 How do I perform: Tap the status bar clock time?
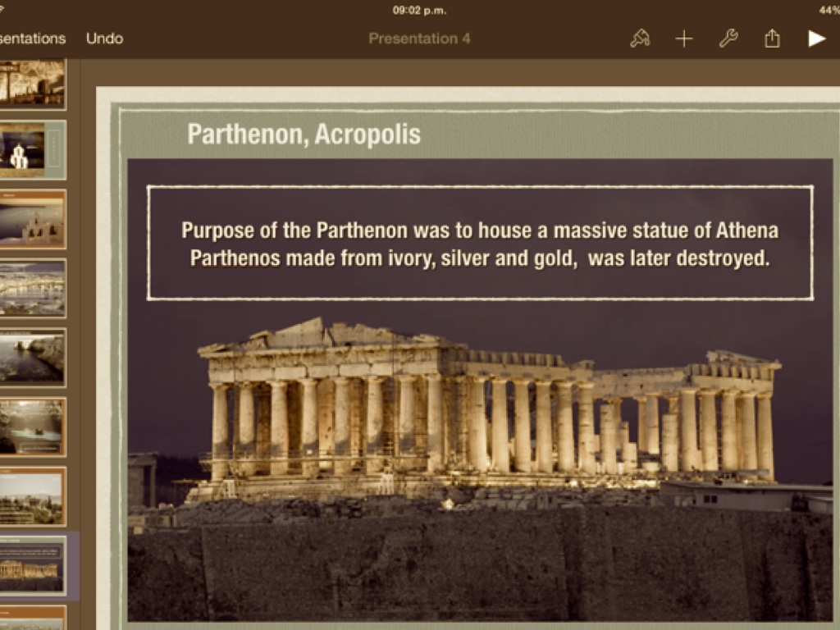[419, 10]
